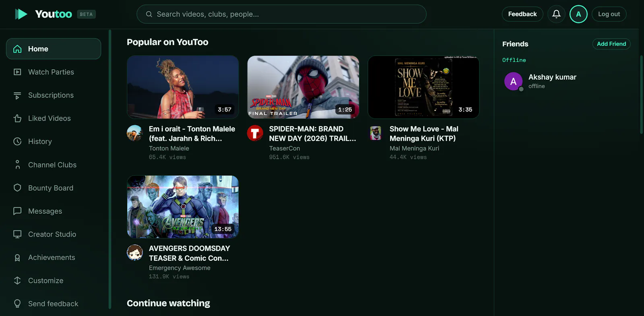Image resolution: width=644 pixels, height=316 pixels.
Task: Open notifications bell
Action: click(x=556, y=14)
